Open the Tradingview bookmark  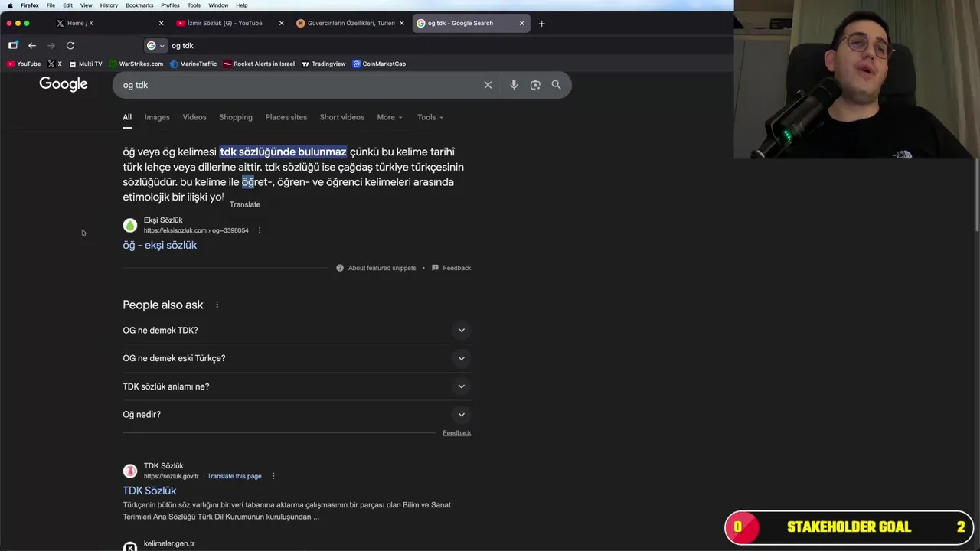323,64
